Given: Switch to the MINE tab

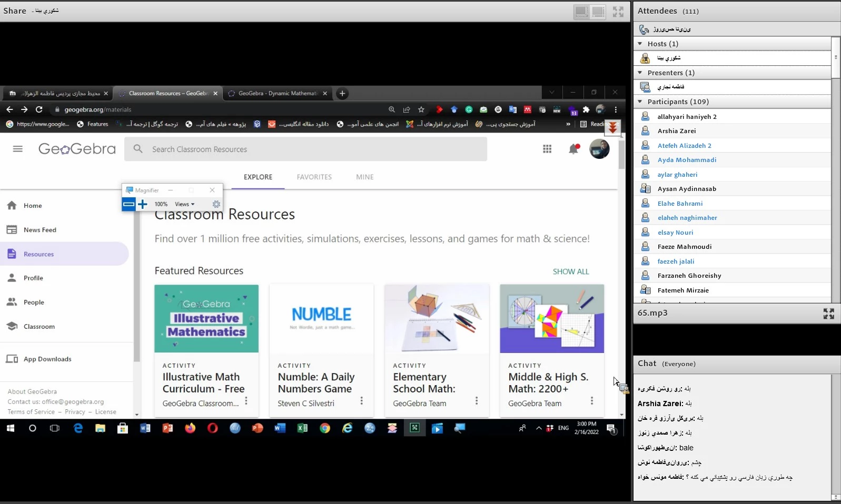Looking at the screenshot, I should pyautogui.click(x=364, y=177).
